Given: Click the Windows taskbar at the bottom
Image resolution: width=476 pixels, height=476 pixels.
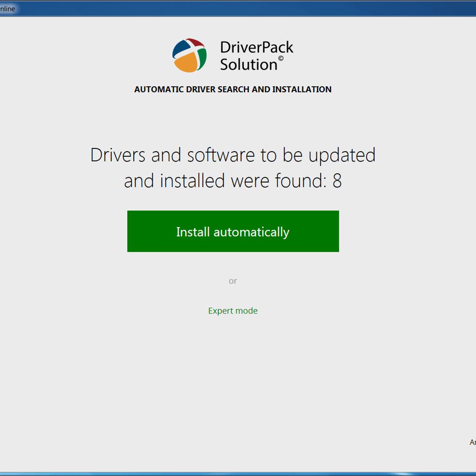Looking at the screenshot, I should click(x=238, y=473).
